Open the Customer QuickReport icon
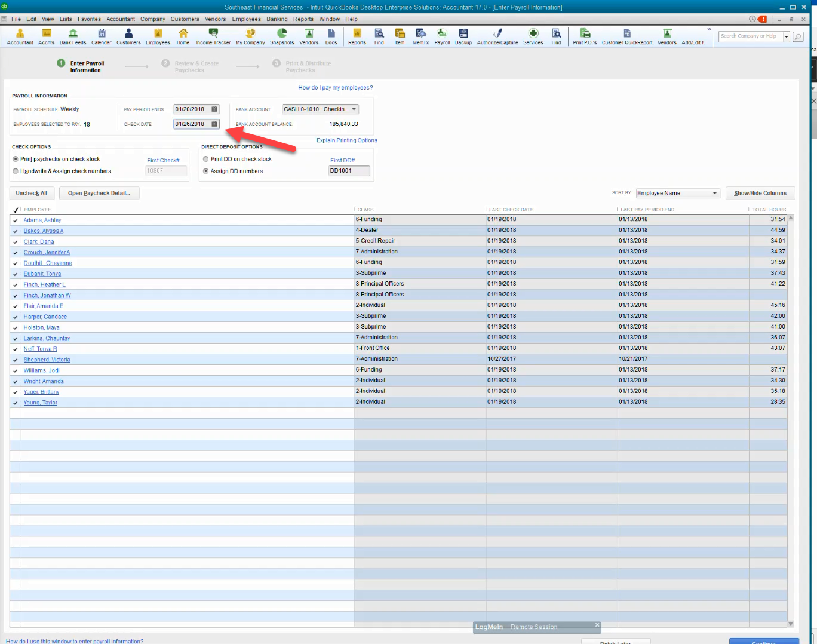 [x=626, y=36]
